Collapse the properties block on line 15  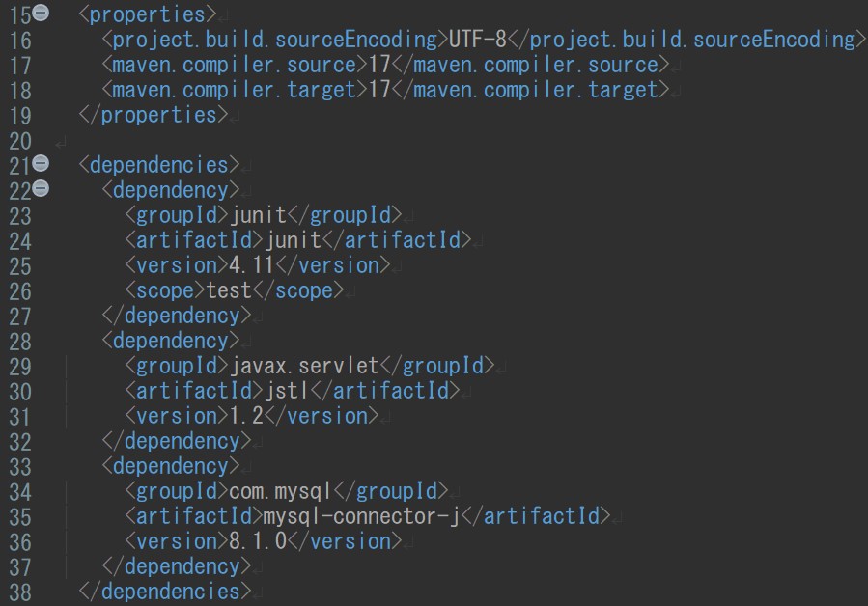pyautogui.click(x=41, y=13)
